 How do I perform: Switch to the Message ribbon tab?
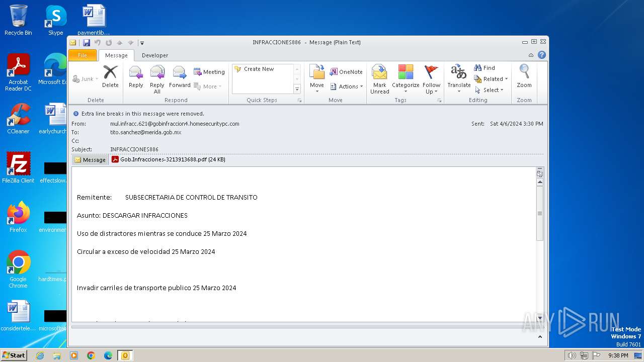[x=116, y=55]
